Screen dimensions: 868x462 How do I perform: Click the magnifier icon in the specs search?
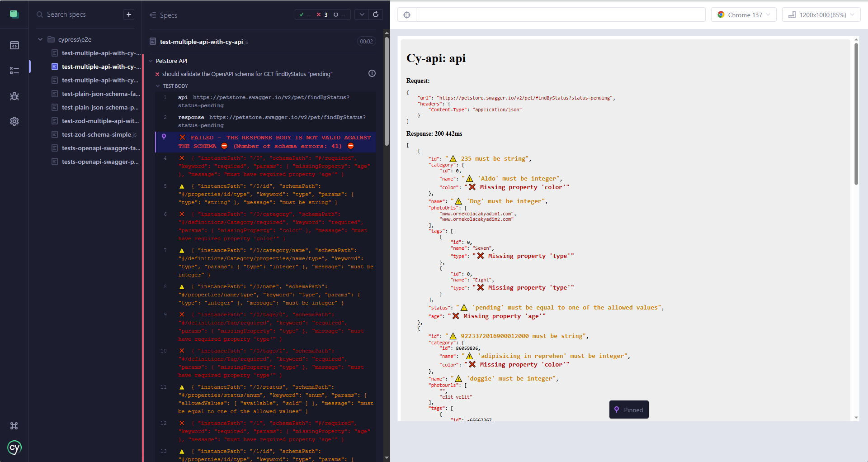click(x=40, y=14)
